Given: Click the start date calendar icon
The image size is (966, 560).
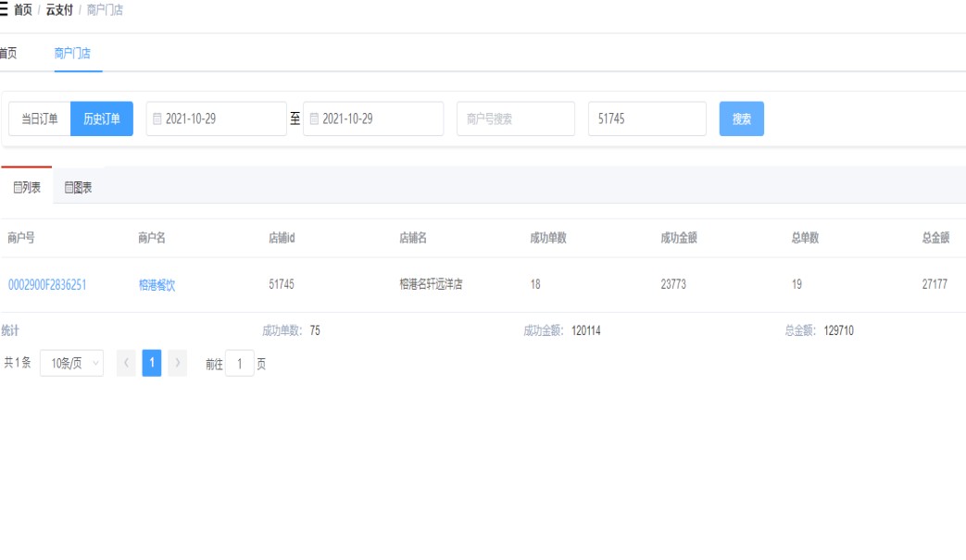Looking at the screenshot, I should (x=157, y=119).
